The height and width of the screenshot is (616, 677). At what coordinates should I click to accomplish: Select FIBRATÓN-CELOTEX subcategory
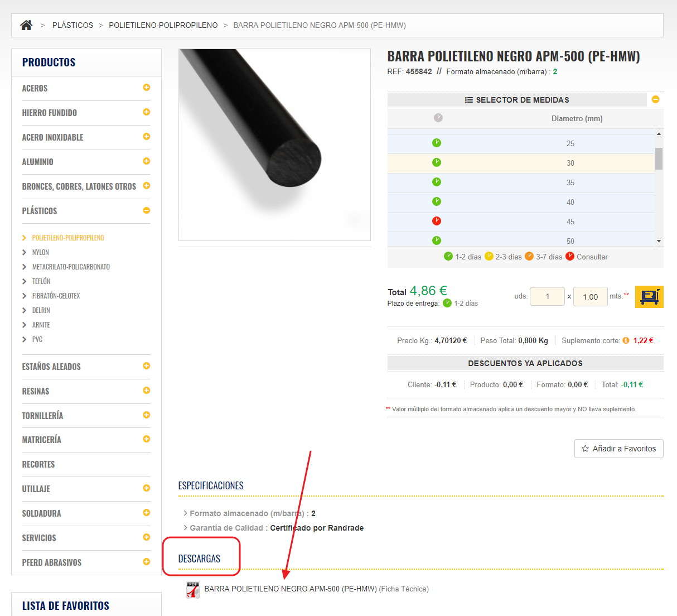pos(56,296)
